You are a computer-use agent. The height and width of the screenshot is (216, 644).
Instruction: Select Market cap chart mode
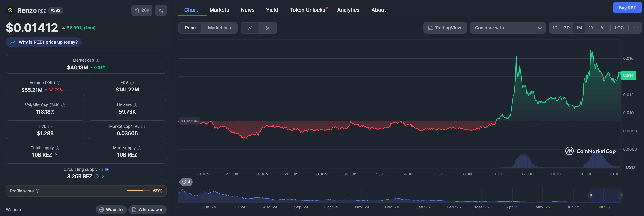click(220, 28)
